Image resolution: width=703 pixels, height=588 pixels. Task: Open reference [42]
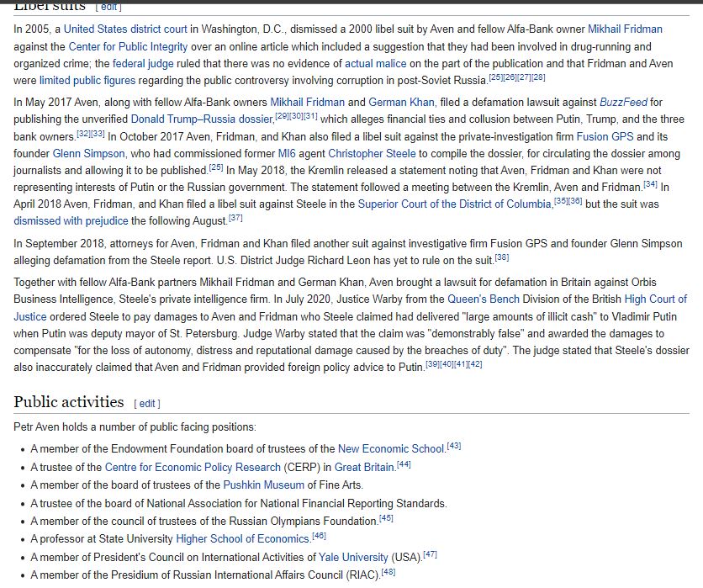click(475, 364)
